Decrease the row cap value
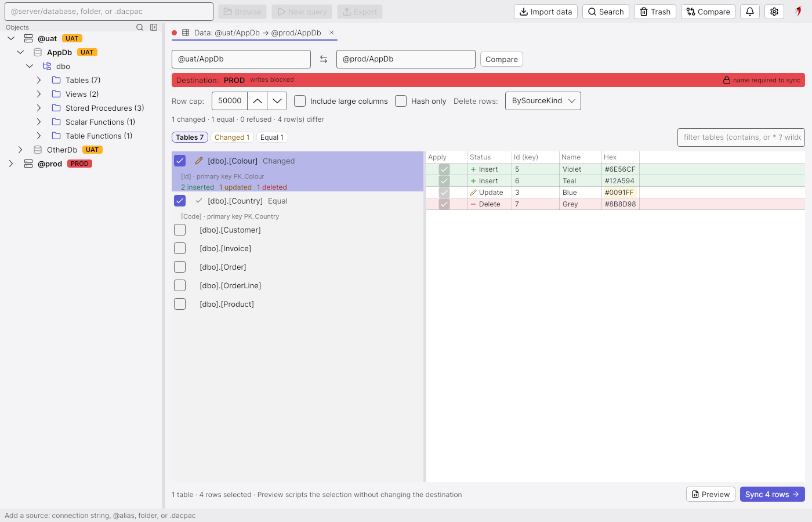Image resolution: width=812 pixels, height=522 pixels. click(x=277, y=101)
